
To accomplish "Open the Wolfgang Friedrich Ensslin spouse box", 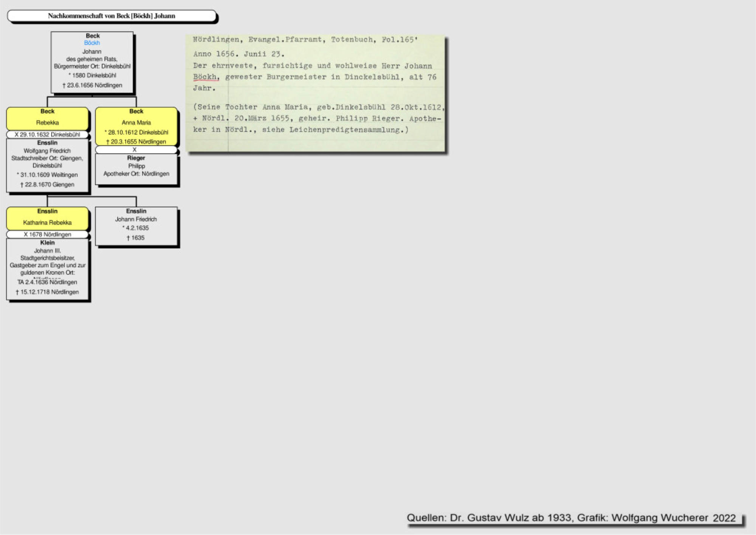I will [x=47, y=165].
